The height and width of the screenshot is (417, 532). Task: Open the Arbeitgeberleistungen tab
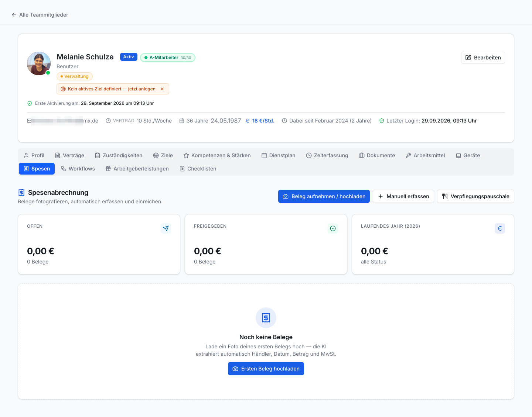(x=137, y=169)
